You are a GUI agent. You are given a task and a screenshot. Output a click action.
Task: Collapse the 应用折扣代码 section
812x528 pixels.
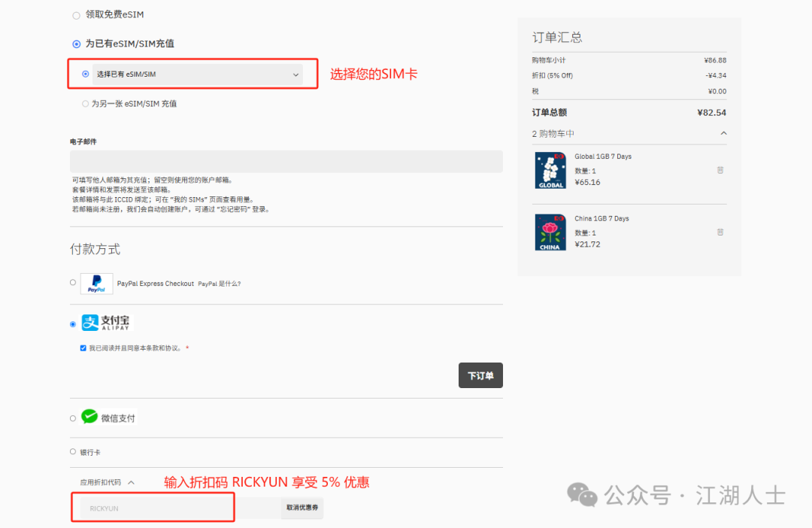108,482
